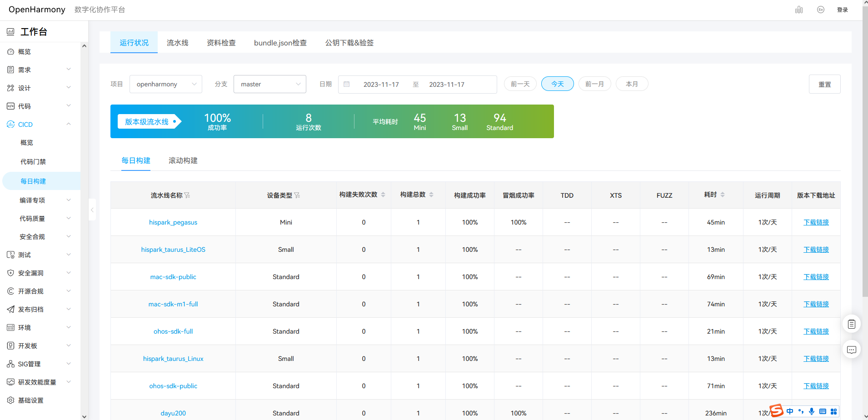Click the CICD icon in sidebar

click(10, 125)
